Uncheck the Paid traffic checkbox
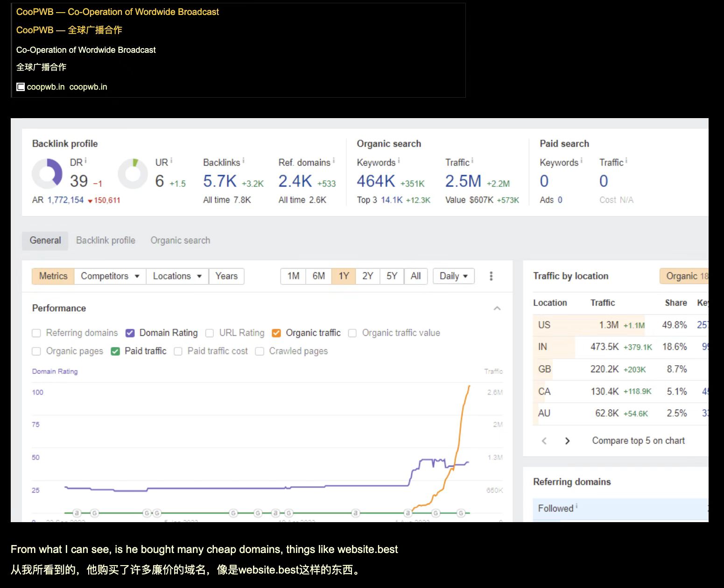The width and height of the screenshot is (724, 588). point(115,351)
